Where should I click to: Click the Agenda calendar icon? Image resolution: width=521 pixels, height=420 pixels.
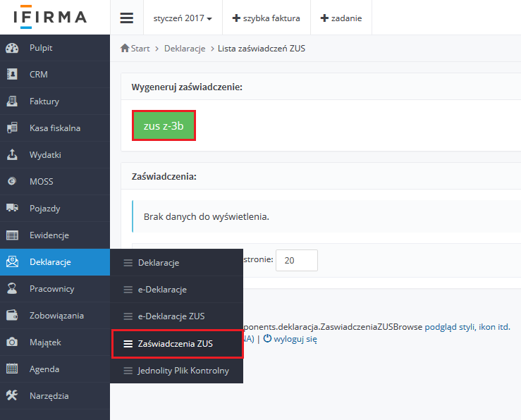click(x=12, y=369)
